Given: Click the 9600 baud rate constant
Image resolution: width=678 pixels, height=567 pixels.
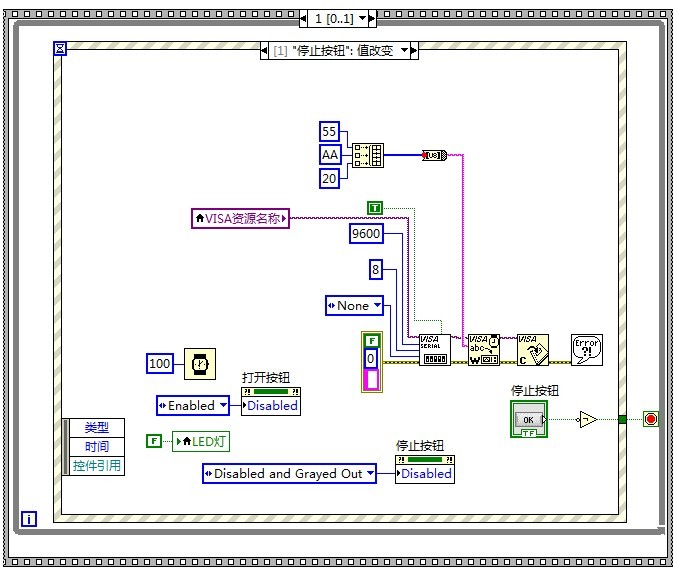Looking at the screenshot, I should click(x=365, y=233).
